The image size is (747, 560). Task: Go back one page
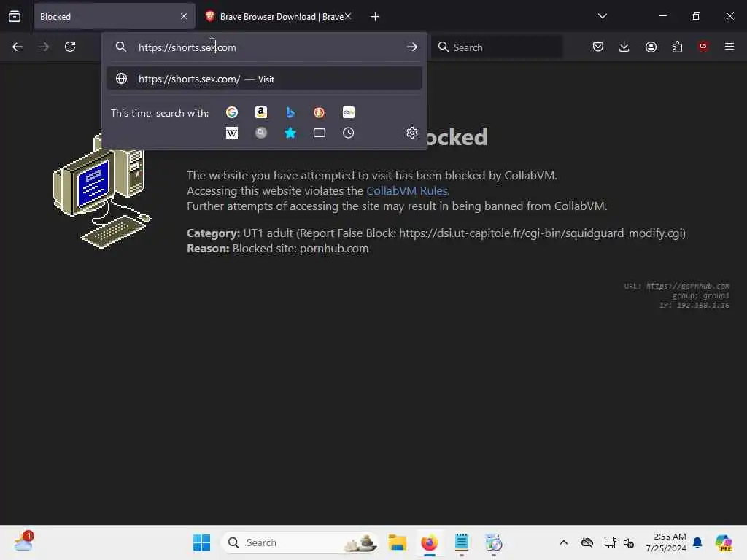click(18, 47)
